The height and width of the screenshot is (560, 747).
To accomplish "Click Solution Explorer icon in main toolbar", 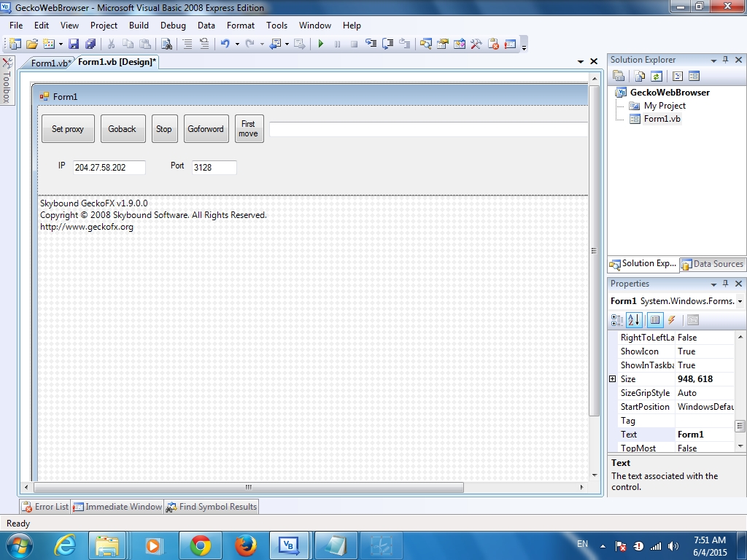I will pyautogui.click(x=426, y=44).
